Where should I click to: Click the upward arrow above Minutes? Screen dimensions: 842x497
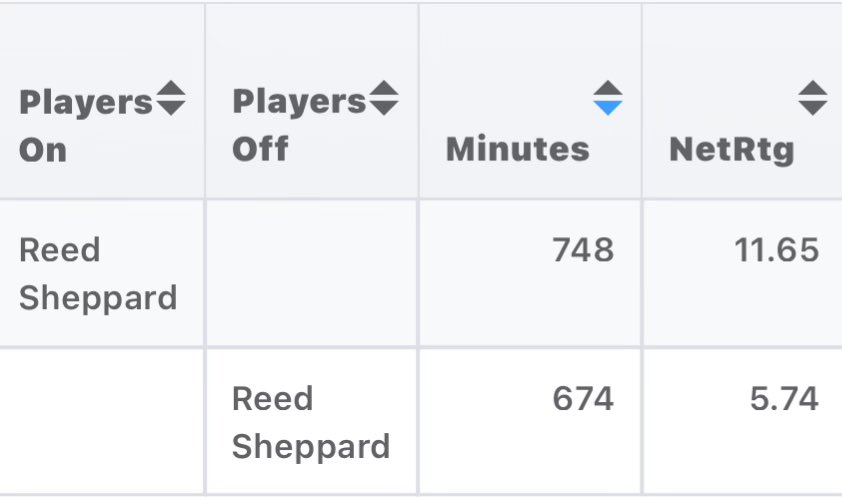pyautogui.click(x=608, y=89)
